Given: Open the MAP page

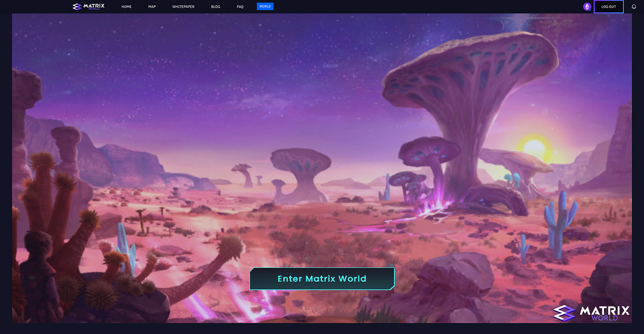Looking at the screenshot, I should click(x=152, y=7).
